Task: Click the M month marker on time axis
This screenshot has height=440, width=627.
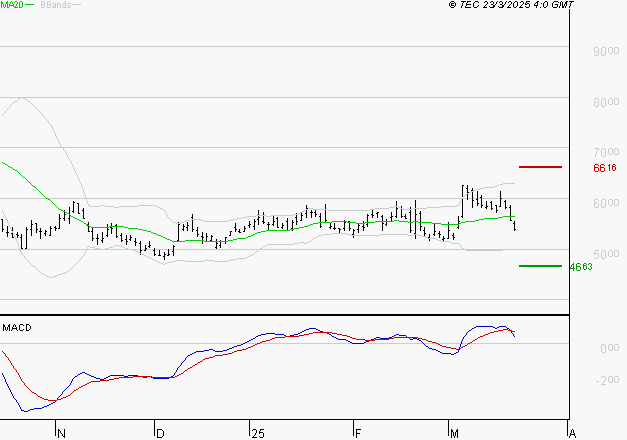Action: pos(454,433)
